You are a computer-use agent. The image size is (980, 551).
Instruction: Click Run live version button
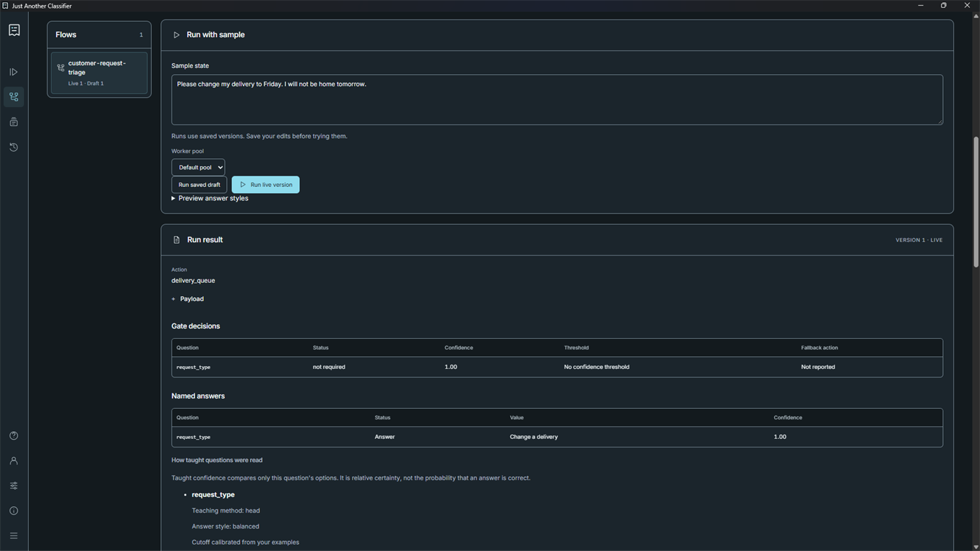point(265,185)
